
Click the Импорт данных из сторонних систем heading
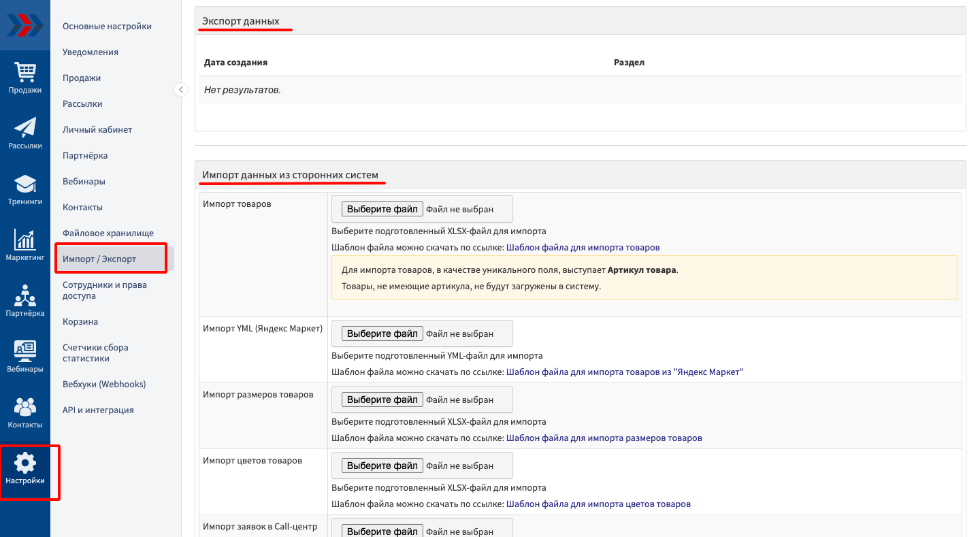(x=290, y=176)
